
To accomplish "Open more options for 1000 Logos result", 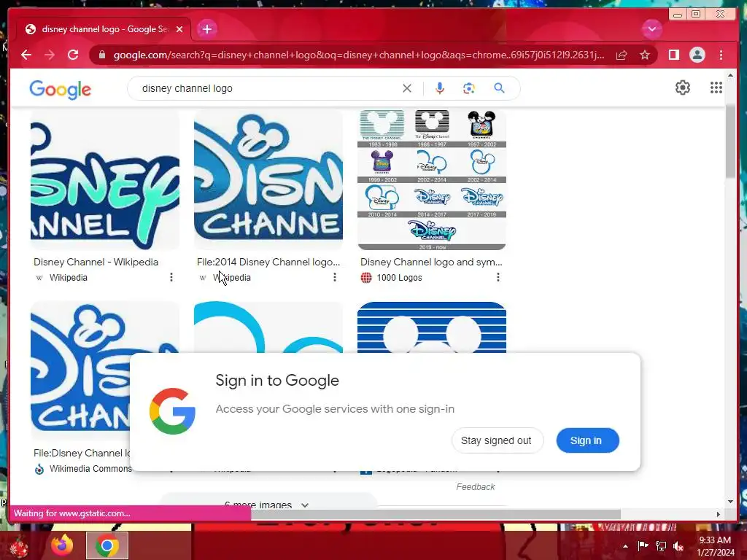I will [x=498, y=277].
